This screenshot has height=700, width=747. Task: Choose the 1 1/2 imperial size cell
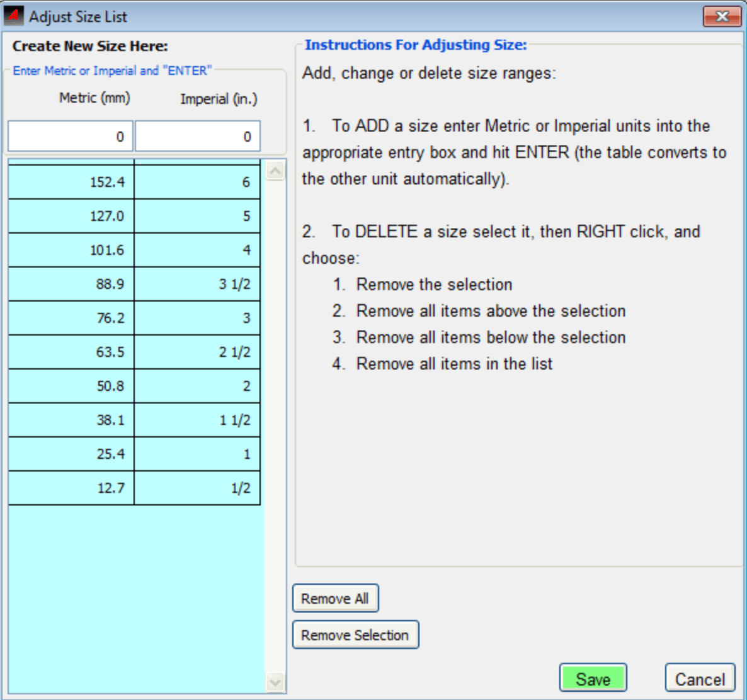coord(197,420)
